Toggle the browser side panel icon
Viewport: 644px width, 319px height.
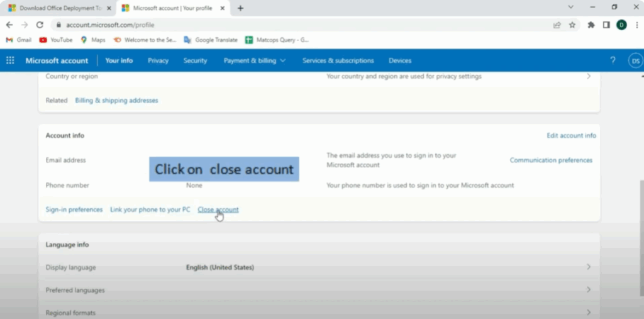click(x=606, y=25)
